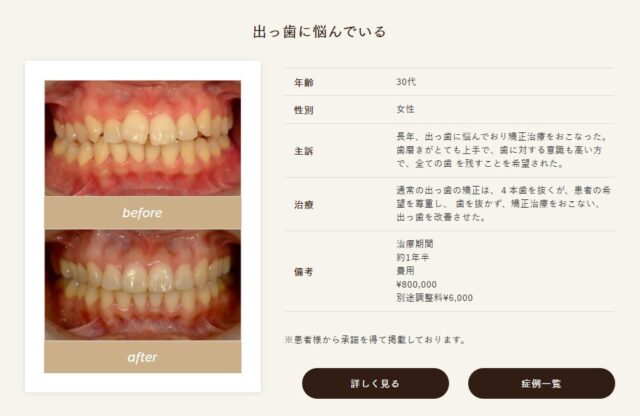Viewport: 640px width, 416px height.
Task: Select the 性別 row label
Action: 304,110
